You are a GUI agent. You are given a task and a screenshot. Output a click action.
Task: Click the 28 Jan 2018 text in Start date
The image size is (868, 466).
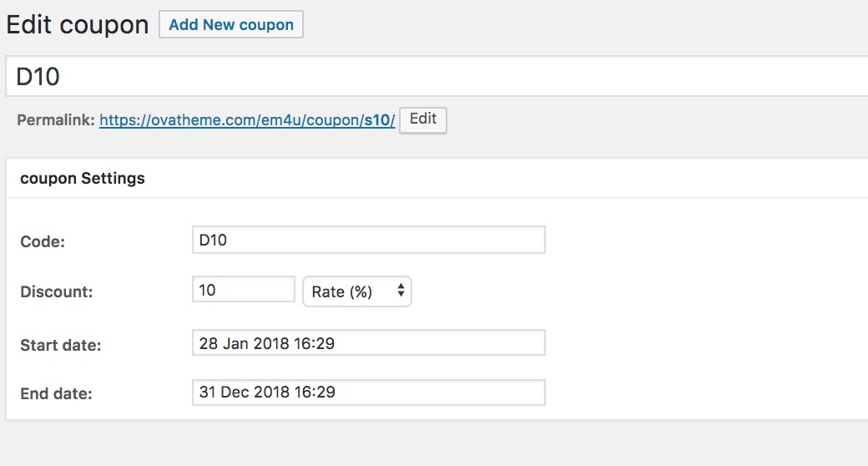236,342
